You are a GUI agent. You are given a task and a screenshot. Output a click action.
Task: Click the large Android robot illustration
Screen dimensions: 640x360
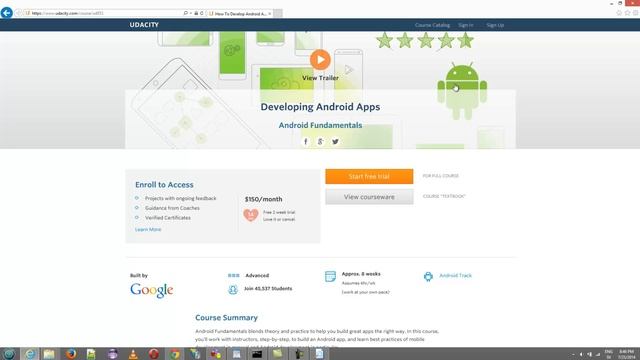462,91
